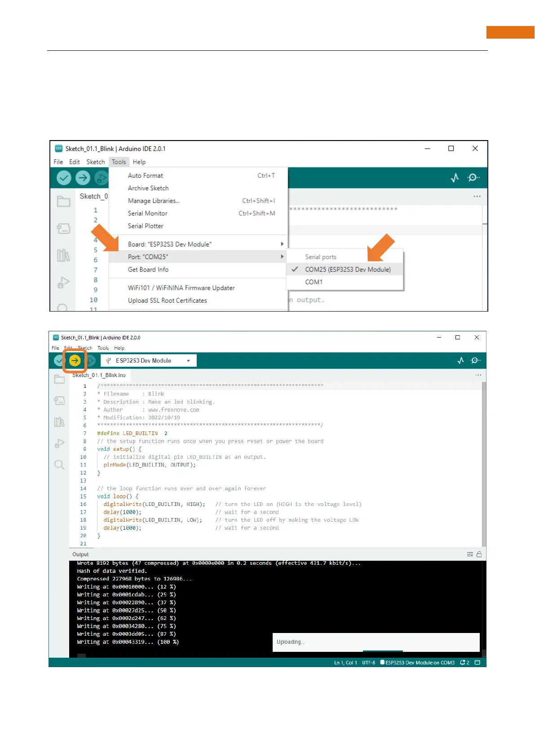Click the Output panel title
535x756 pixels.
[x=80, y=554]
